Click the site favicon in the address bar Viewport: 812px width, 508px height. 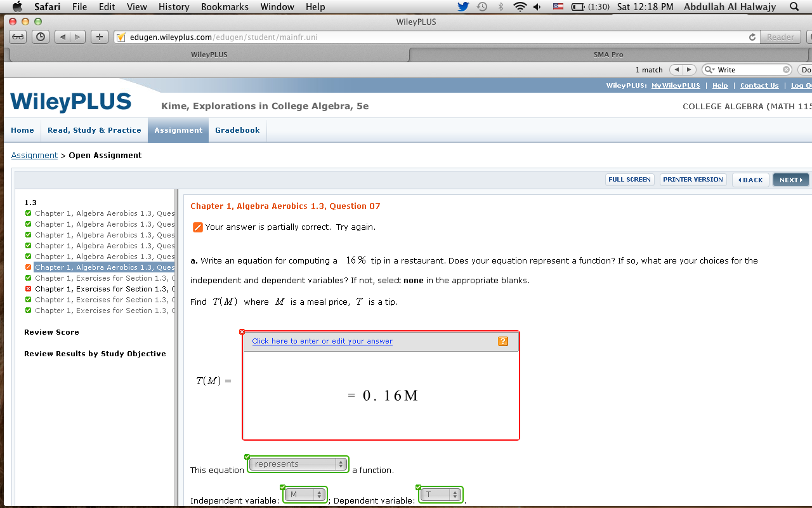[x=121, y=37]
